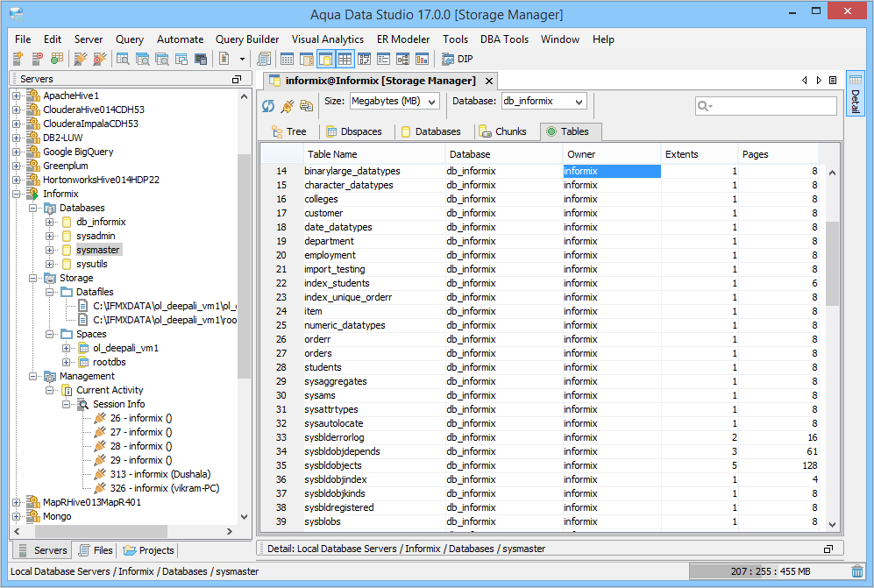
Task: Open the Query Builder menu
Action: click(x=247, y=39)
